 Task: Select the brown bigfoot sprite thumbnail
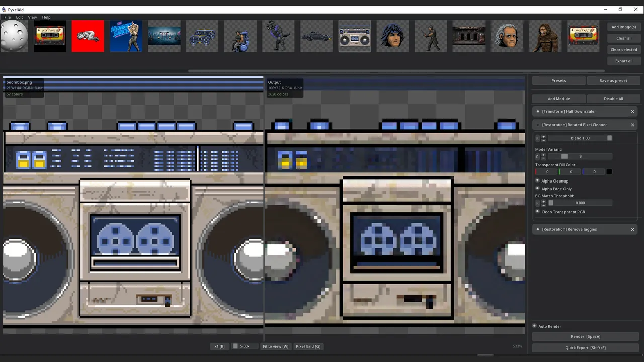[545, 36]
